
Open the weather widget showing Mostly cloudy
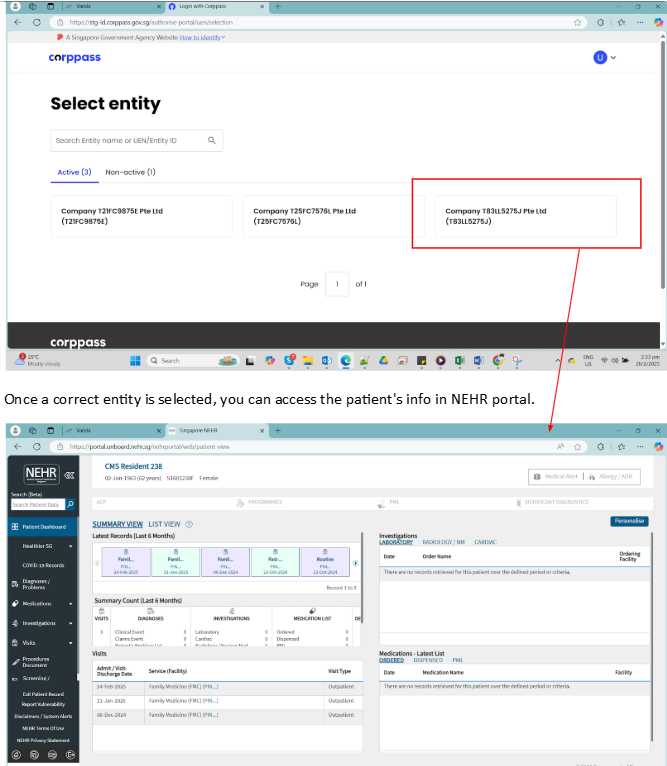click(38, 360)
